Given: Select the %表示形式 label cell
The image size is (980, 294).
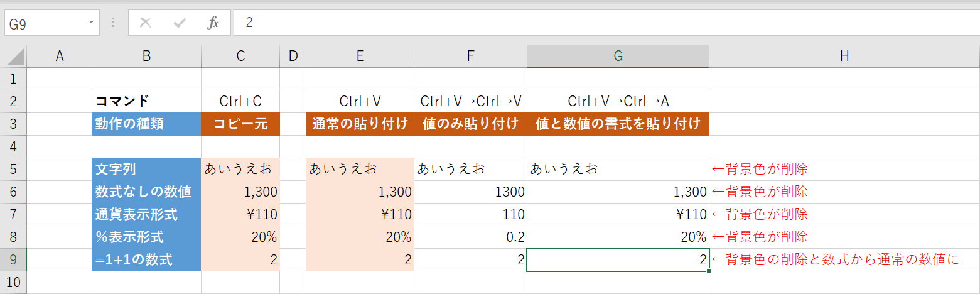Looking at the screenshot, I should 146,237.
